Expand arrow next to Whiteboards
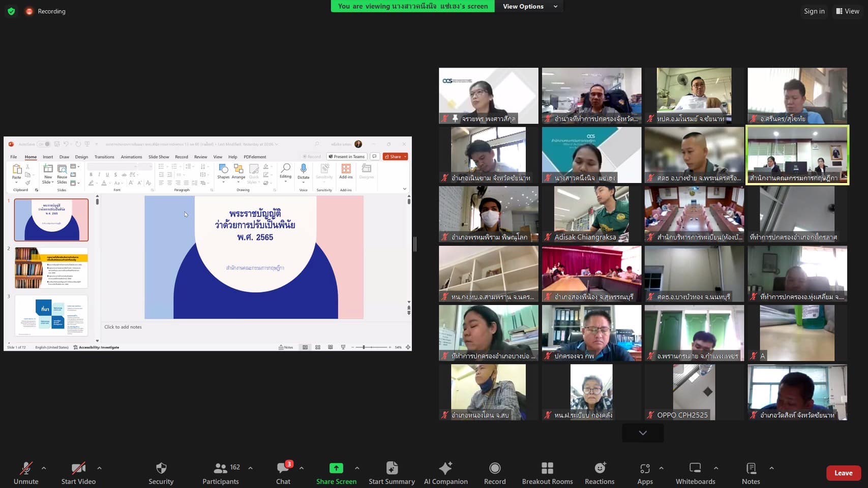The image size is (868, 488). pyautogui.click(x=716, y=468)
